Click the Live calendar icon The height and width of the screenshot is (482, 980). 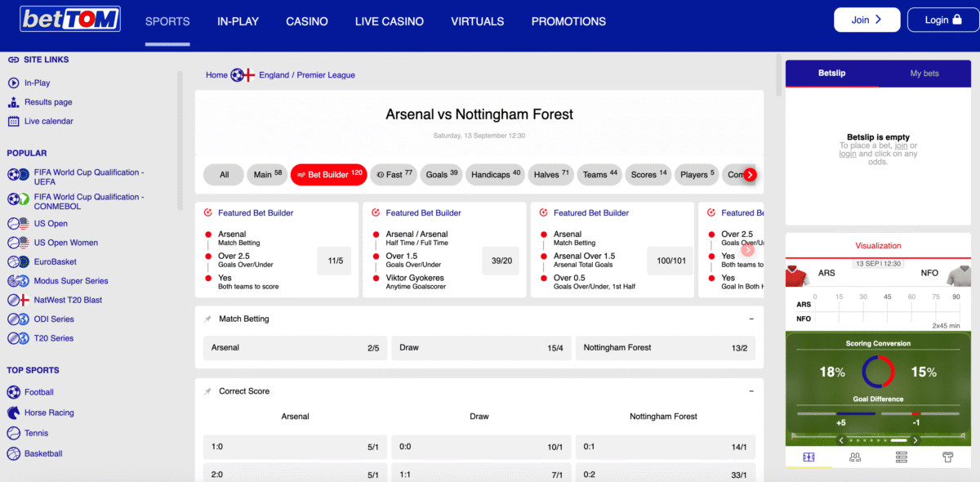coord(13,121)
